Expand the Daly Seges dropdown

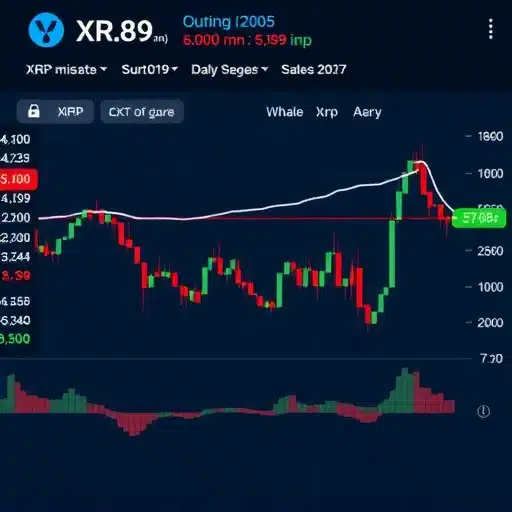[229, 70]
